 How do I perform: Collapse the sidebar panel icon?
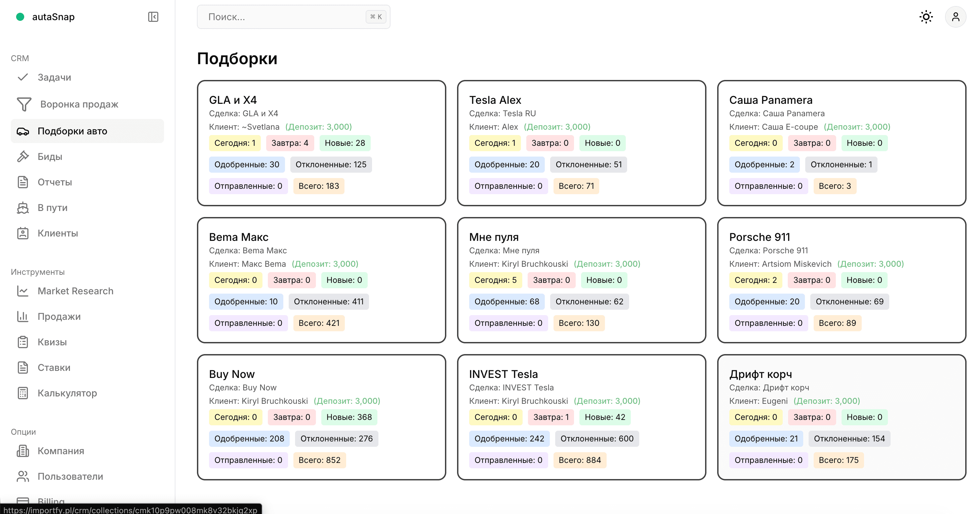tap(153, 17)
